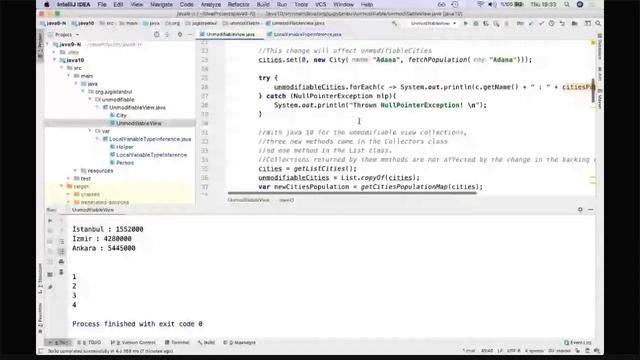Expand the resources folder

[x=76, y=171]
